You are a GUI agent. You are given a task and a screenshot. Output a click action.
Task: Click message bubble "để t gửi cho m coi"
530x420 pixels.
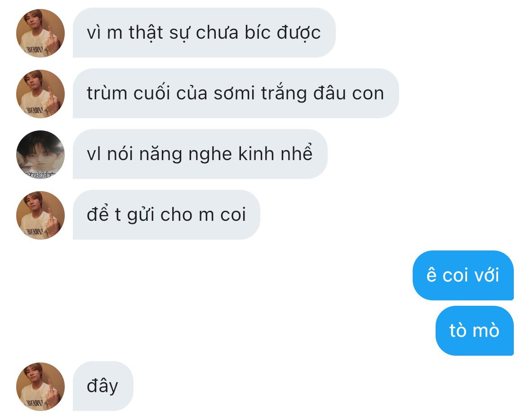coord(166,215)
